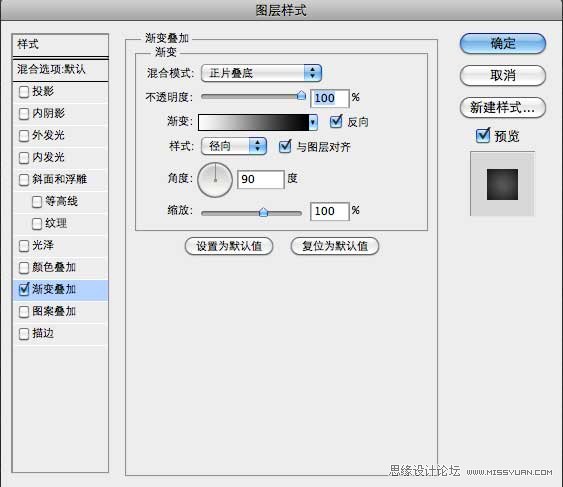Enable the 内发光 (Inner Glow) checkbox
This screenshot has height=487, width=563.
tap(24, 158)
